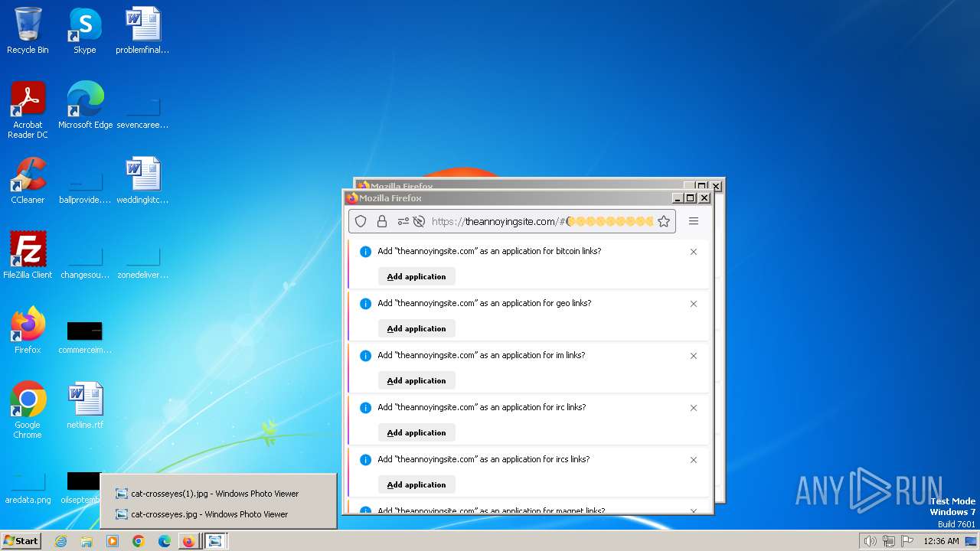This screenshot has width=980, height=551.
Task: Click the Action Center flag tray icon
Action: pyautogui.click(x=906, y=541)
